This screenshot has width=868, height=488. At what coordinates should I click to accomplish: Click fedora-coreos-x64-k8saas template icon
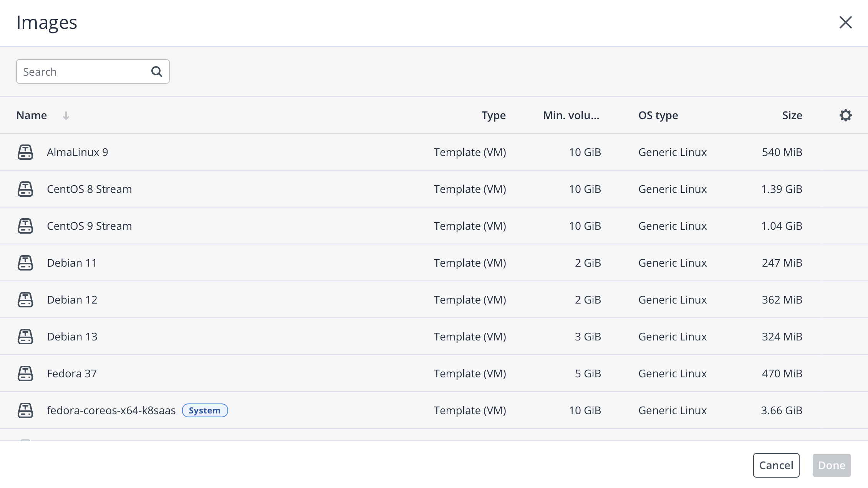[25, 410]
